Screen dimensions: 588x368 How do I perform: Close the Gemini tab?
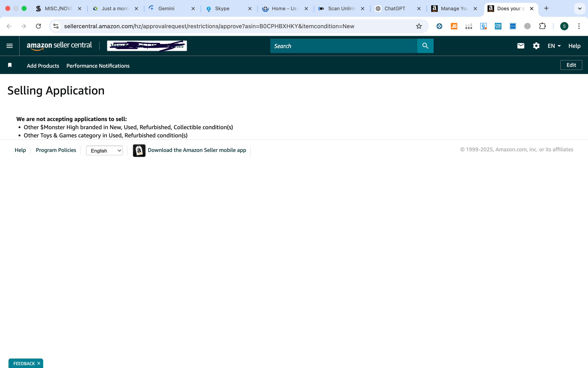(x=193, y=9)
